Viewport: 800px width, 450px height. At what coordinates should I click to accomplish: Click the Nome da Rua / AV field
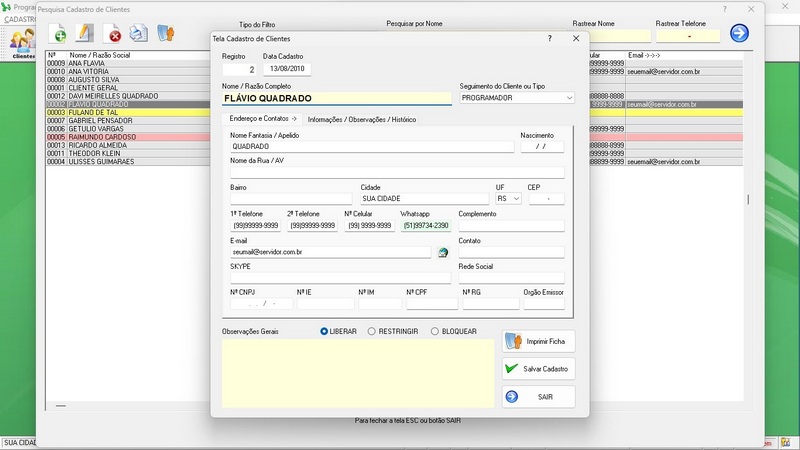click(x=397, y=172)
